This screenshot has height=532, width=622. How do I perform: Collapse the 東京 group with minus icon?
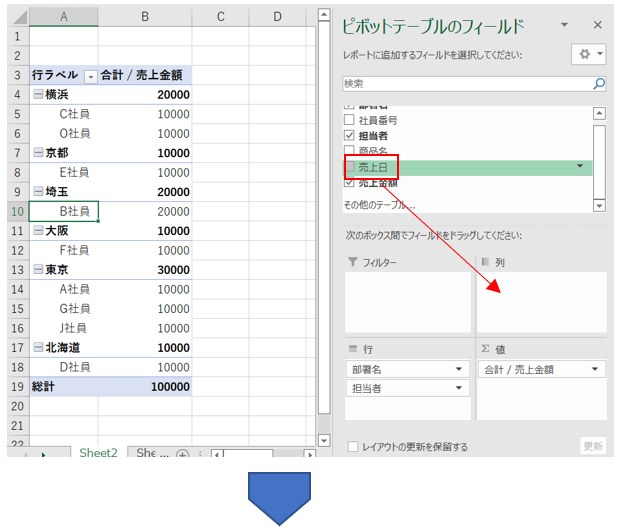click(x=38, y=270)
